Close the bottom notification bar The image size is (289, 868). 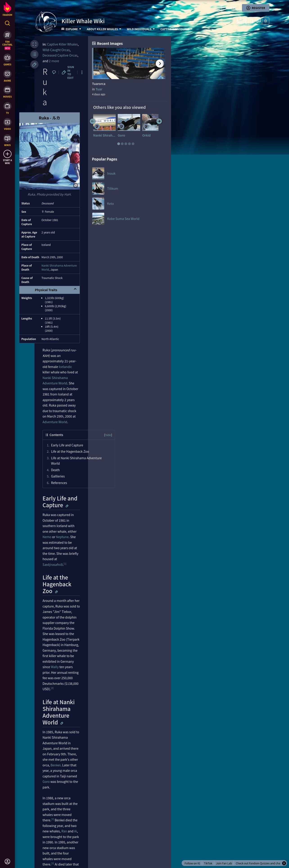pyautogui.click(x=284, y=863)
